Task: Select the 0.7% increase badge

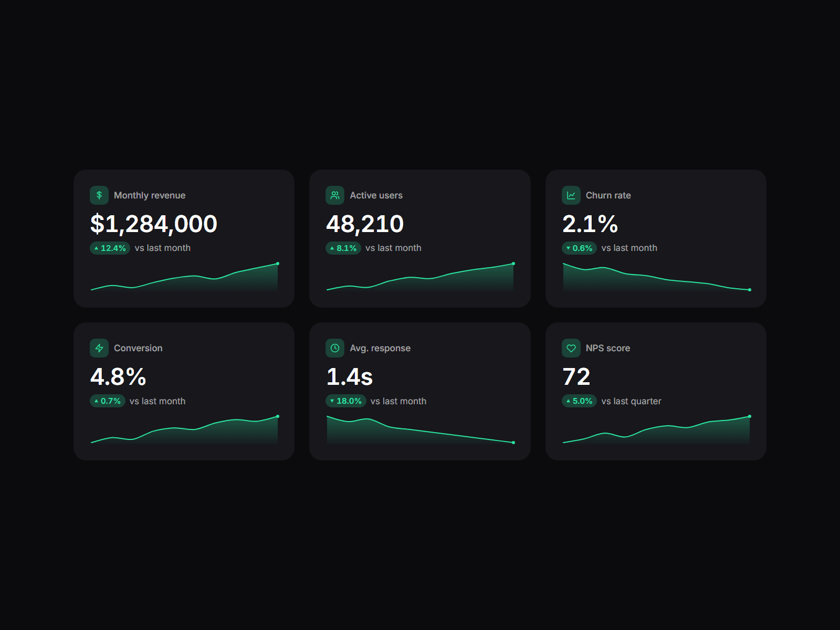Action: click(x=108, y=401)
